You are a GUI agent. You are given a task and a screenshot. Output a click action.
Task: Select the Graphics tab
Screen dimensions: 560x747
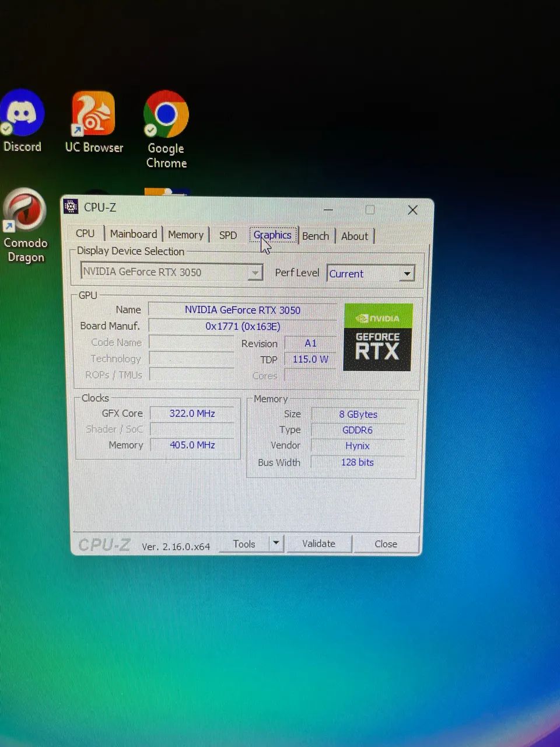click(x=272, y=235)
